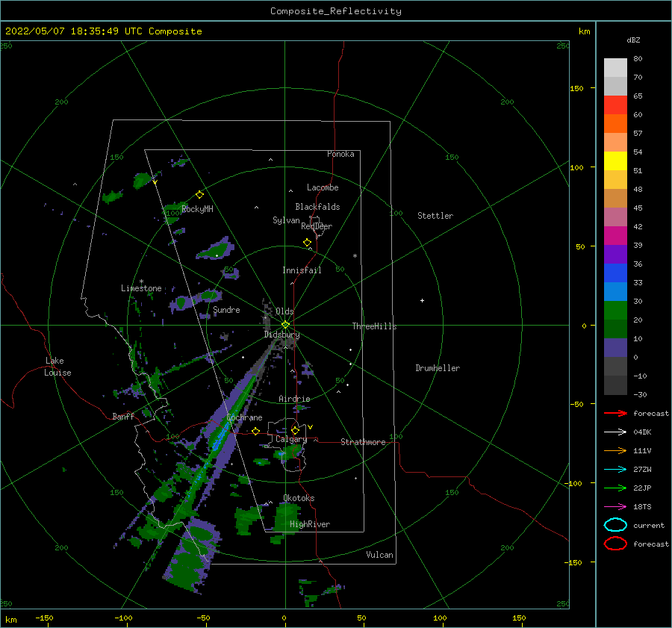Click the Ponoka city label
The image size is (672, 628).
[x=340, y=154]
